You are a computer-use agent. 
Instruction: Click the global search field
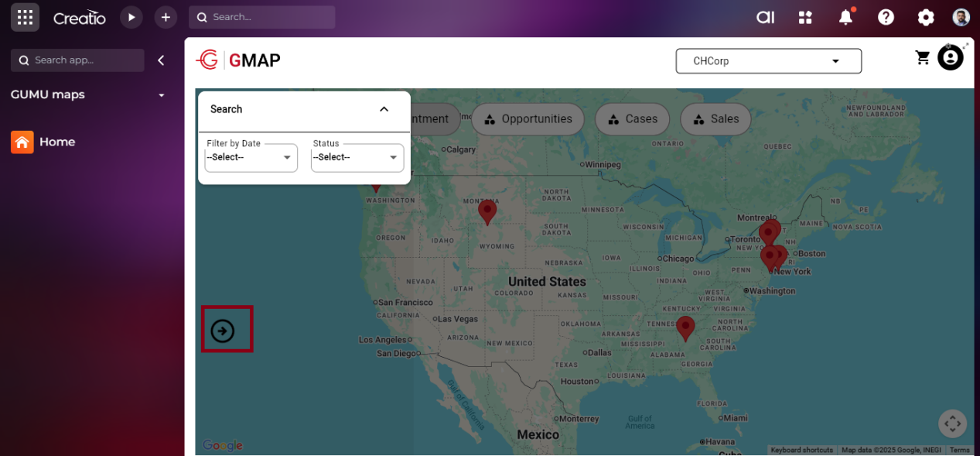point(262,17)
